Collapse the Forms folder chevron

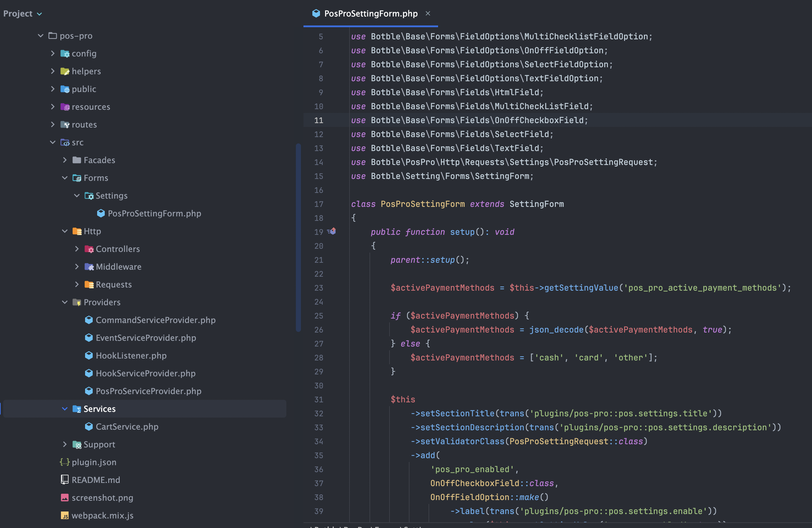pyautogui.click(x=64, y=177)
